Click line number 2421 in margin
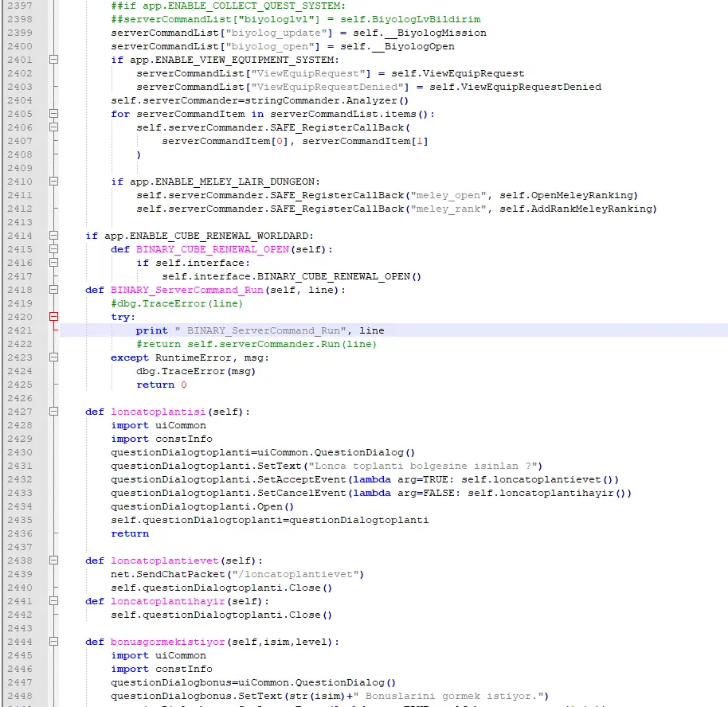The height and width of the screenshot is (707, 728). pyautogui.click(x=19, y=330)
